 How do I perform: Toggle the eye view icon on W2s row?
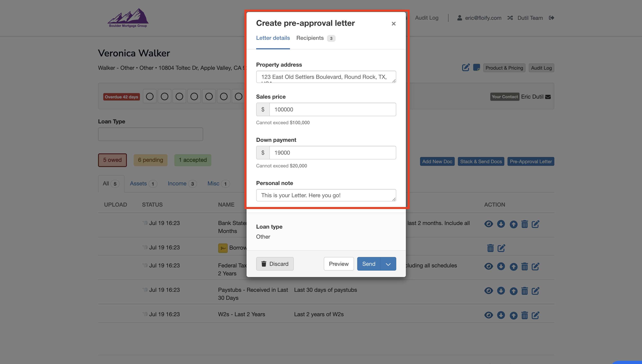pos(489,315)
